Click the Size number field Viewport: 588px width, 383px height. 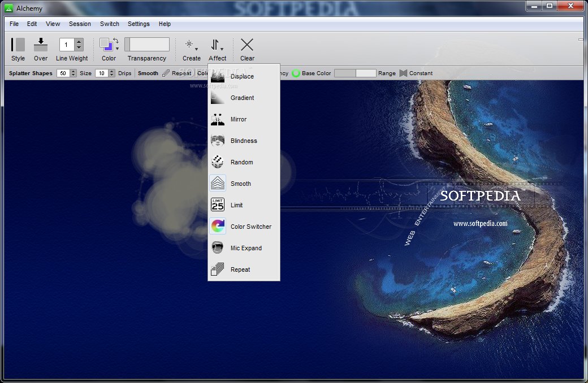click(102, 73)
